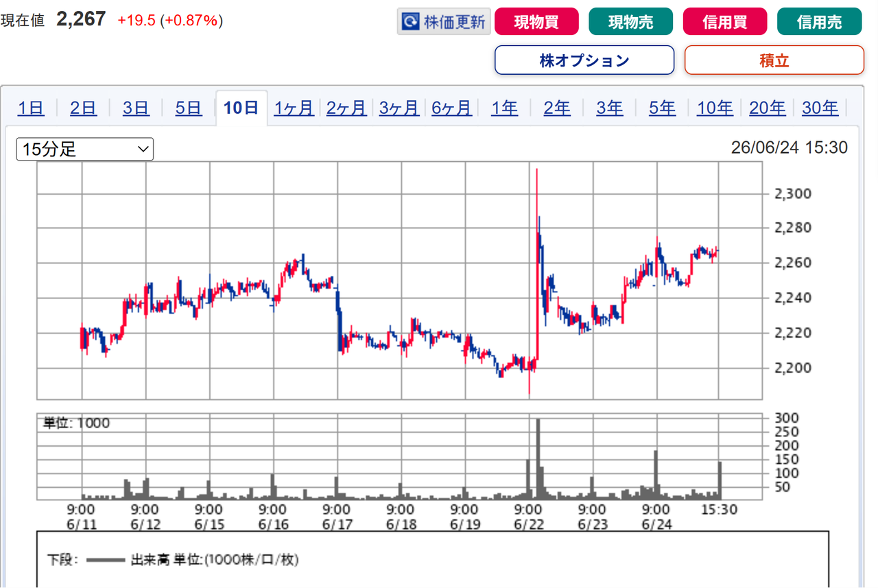The image size is (878, 588).
Task: Click the 現物売 button
Action: 631,22
